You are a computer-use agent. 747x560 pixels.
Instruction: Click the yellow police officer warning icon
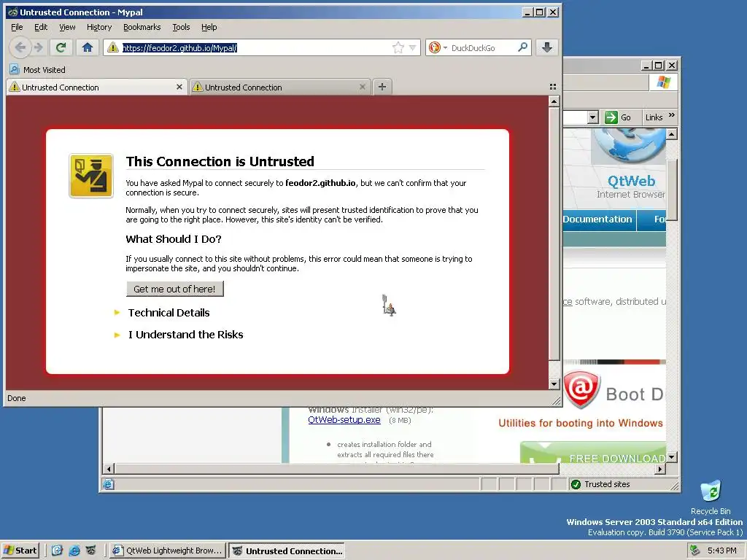coord(91,176)
